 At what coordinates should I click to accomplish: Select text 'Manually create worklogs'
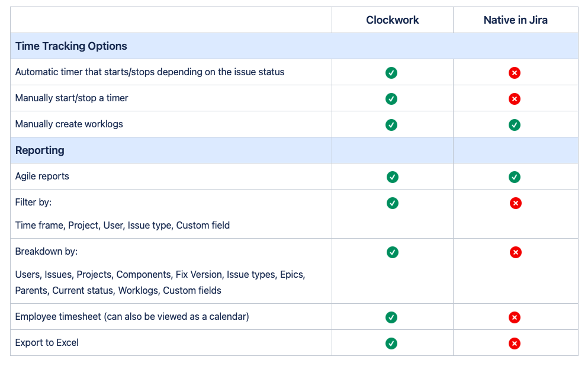click(x=69, y=124)
